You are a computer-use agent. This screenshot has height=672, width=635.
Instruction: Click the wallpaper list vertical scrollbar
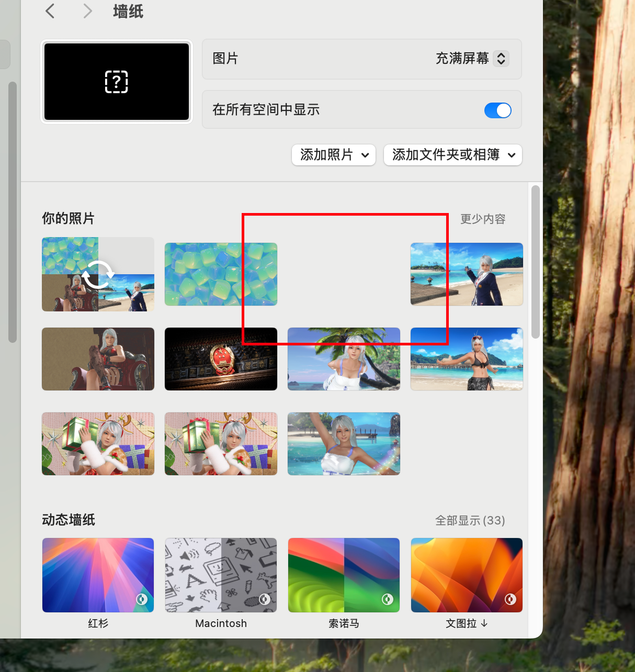(535, 262)
